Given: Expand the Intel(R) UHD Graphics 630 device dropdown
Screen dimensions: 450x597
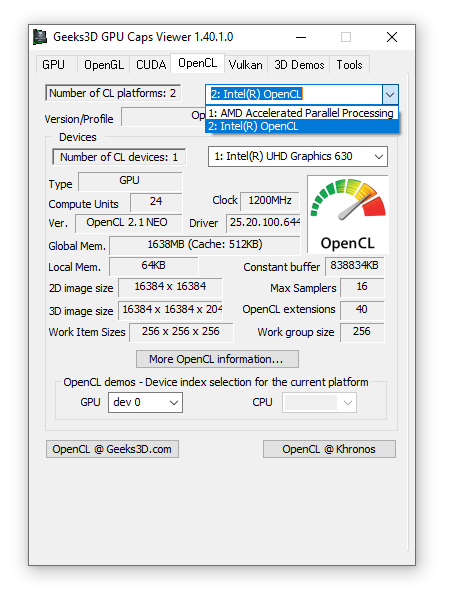Looking at the screenshot, I should [x=298, y=156].
